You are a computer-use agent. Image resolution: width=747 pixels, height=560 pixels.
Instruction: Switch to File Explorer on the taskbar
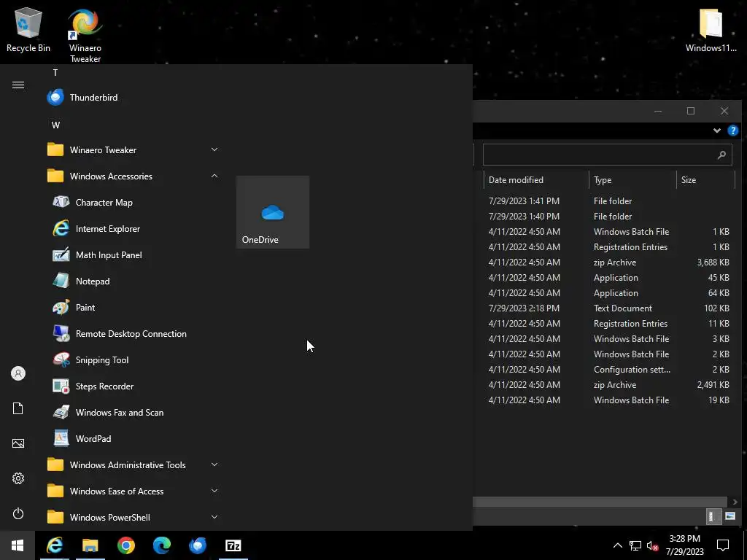[x=90, y=545]
